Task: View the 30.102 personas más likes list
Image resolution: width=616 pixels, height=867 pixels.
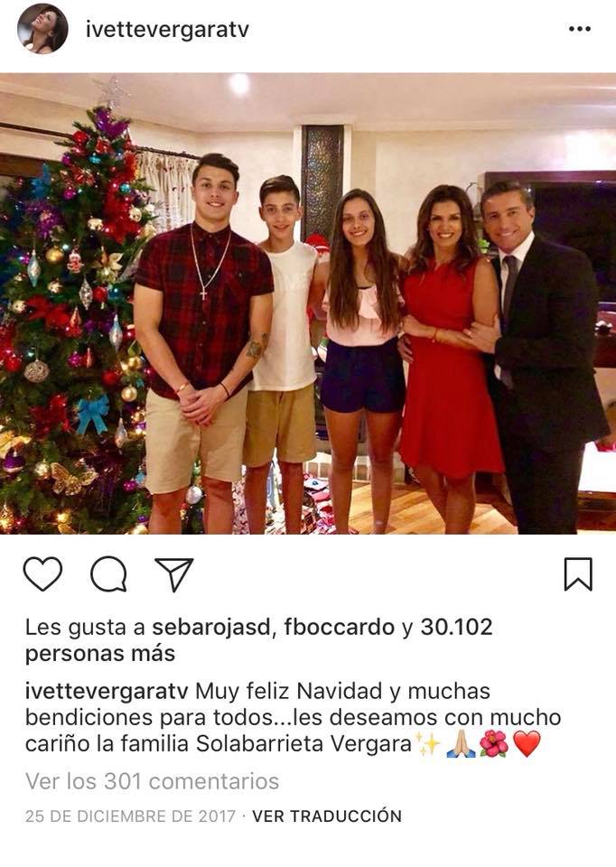Action: [259, 640]
